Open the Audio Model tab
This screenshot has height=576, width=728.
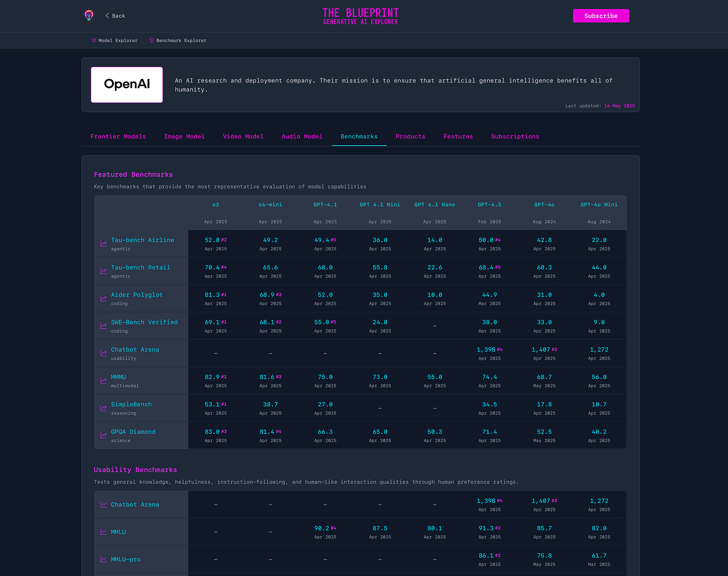click(302, 136)
